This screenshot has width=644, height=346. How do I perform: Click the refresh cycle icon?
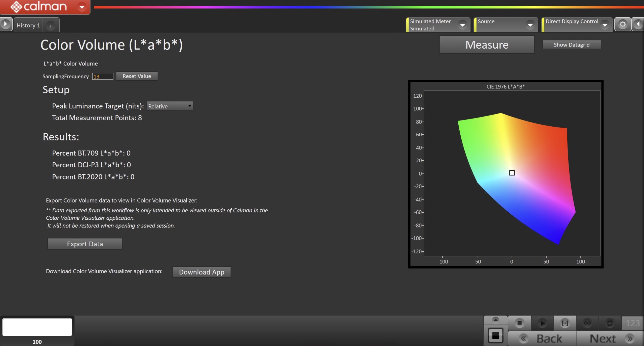(x=610, y=323)
